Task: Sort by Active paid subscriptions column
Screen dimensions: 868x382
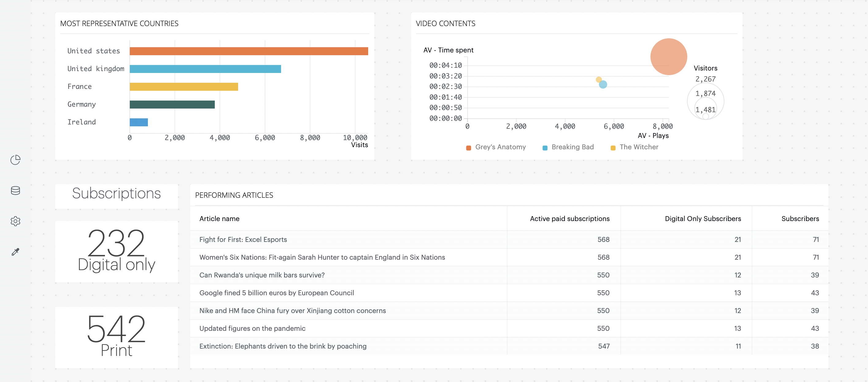Action: point(569,219)
